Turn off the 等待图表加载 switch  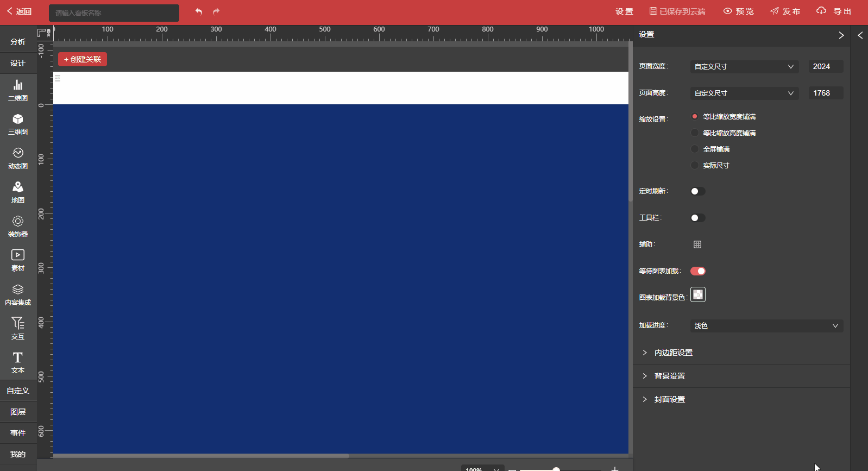click(x=697, y=271)
